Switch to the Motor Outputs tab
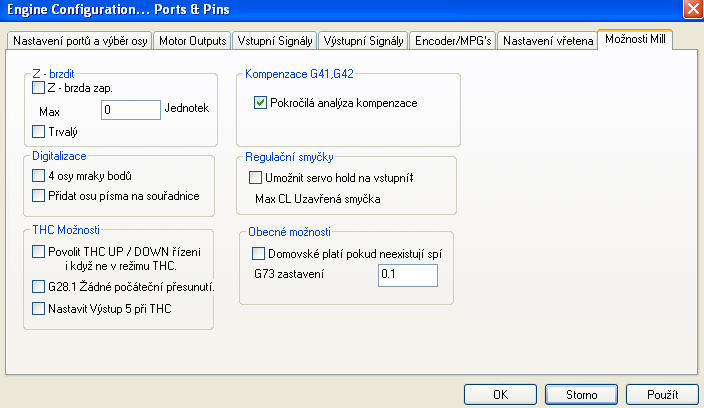Viewport: 704px width, 408px height. coord(194,41)
